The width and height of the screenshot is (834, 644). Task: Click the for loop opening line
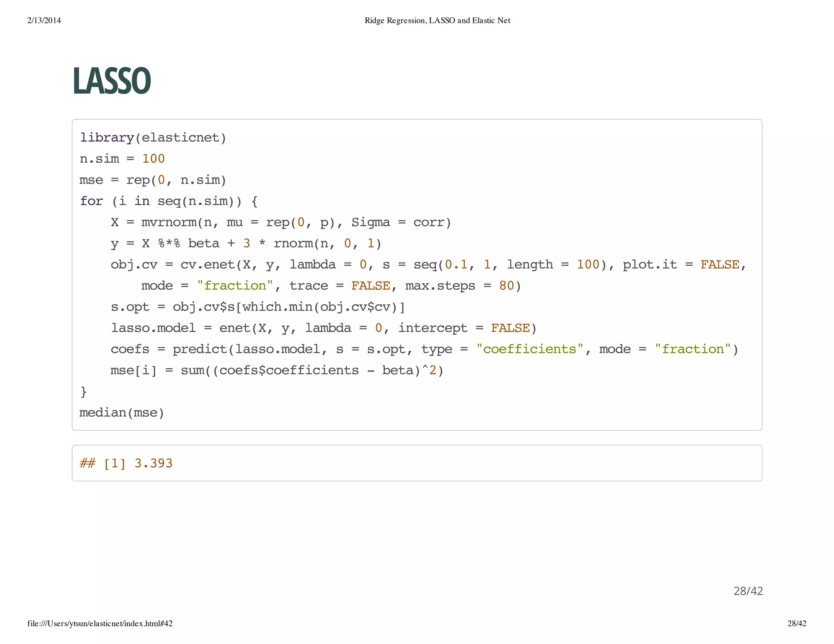(169, 201)
